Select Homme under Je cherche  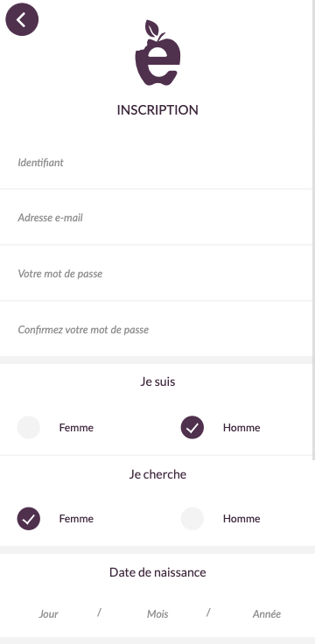click(192, 519)
